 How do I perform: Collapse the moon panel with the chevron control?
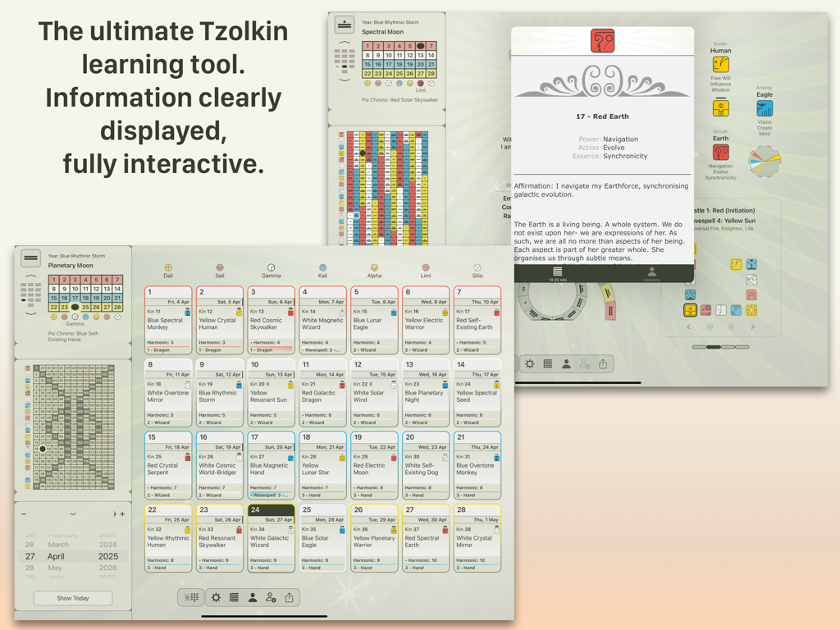point(30,276)
